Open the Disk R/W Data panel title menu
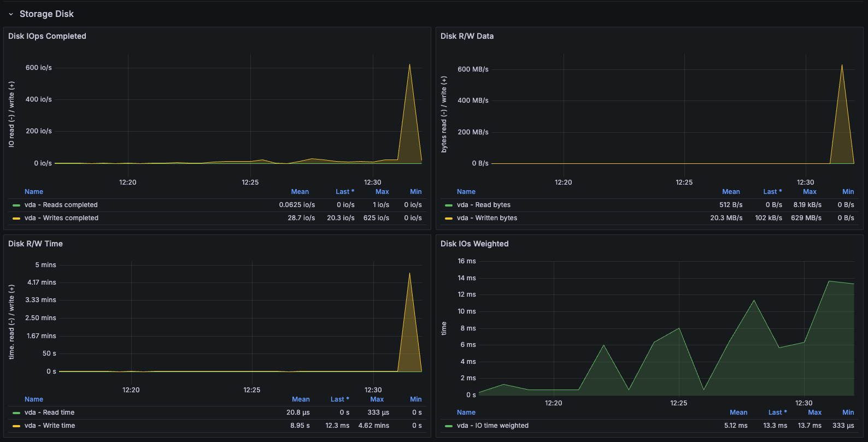 click(x=467, y=36)
